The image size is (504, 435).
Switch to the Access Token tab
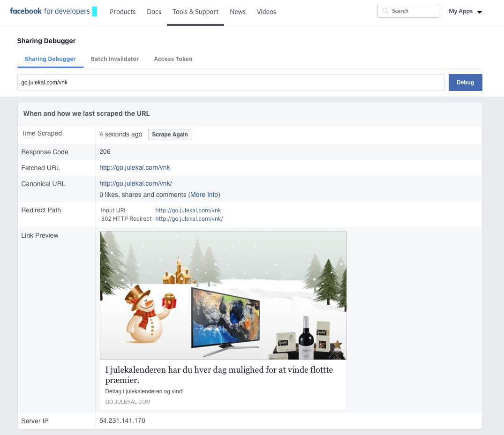[x=173, y=59]
